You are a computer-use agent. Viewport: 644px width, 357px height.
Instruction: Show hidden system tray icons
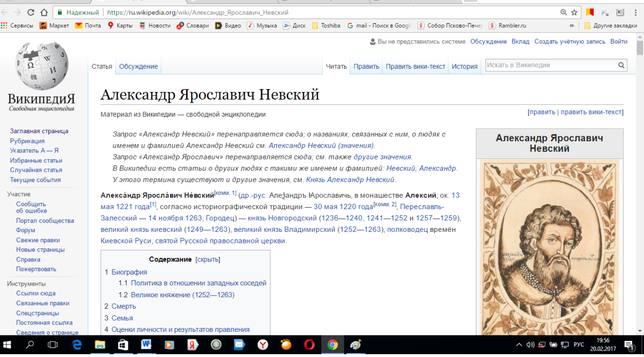click(519, 345)
